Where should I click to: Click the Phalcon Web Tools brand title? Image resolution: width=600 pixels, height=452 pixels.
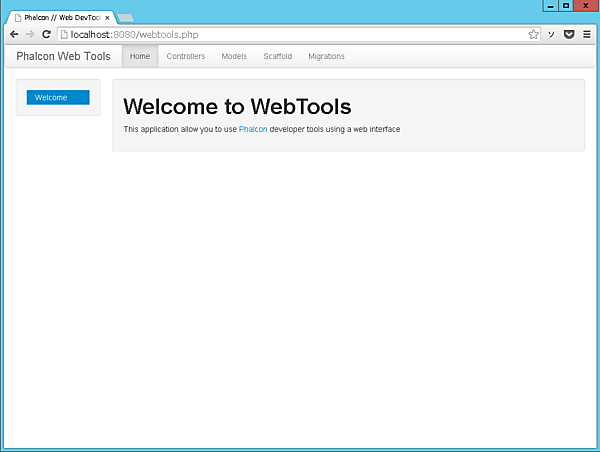63,56
